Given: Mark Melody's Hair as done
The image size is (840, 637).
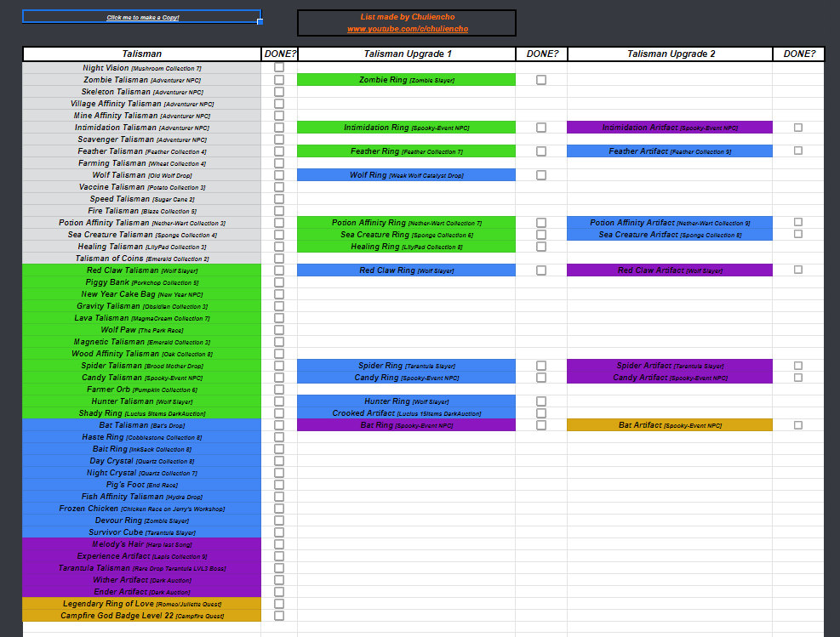Looking at the screenshot, I should (x=279, y=543).
